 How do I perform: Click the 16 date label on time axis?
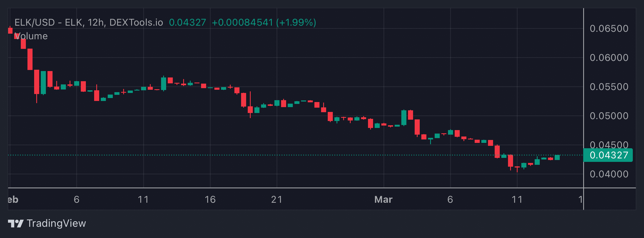pyautogui.click(x=210, y=200)
